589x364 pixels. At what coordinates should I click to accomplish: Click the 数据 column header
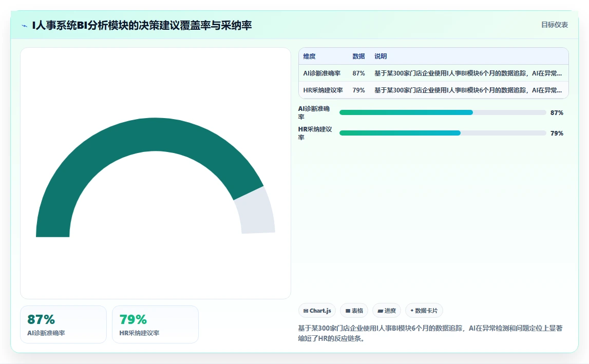point(358,56)
